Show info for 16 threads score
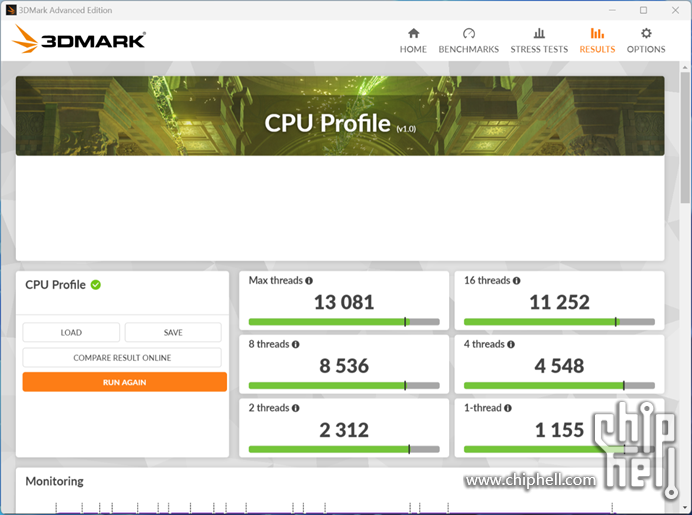Viewport: 692px width, 515px height. coord(516,281)
